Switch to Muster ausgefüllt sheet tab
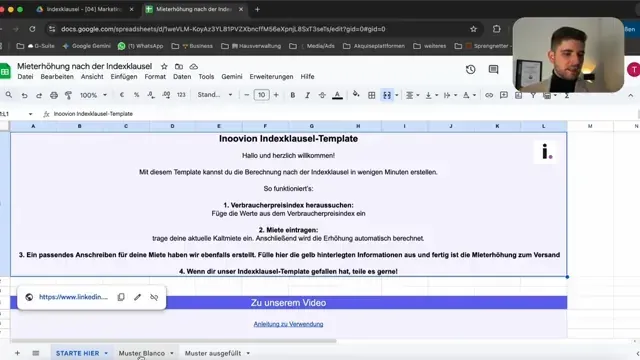Viewport: 640px width, 360px height. (x=213, y=353)
